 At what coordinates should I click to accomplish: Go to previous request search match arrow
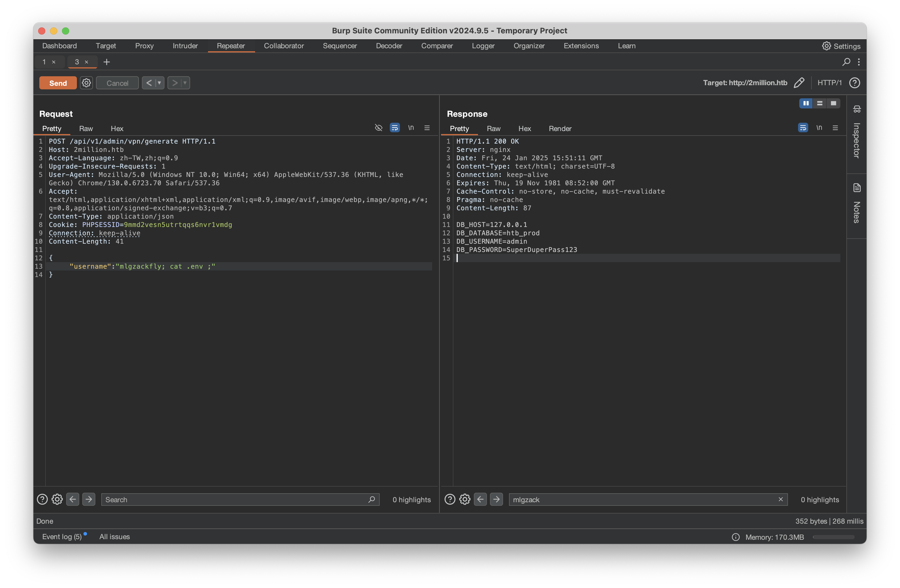tap(73, 500)
